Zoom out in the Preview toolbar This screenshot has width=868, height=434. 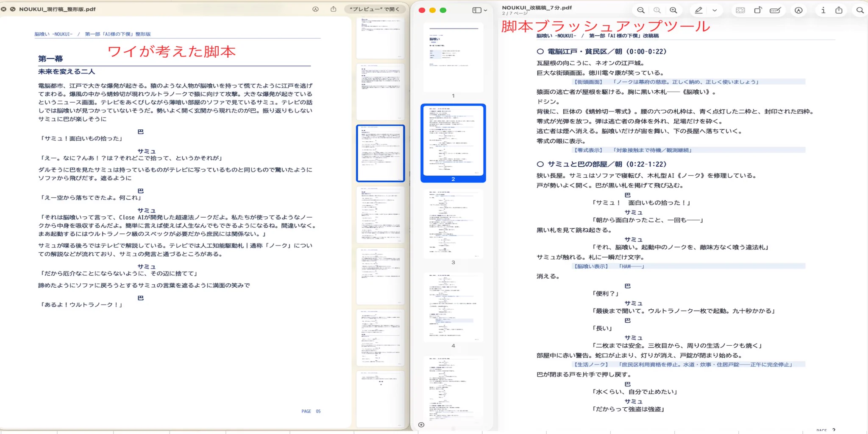641,10
